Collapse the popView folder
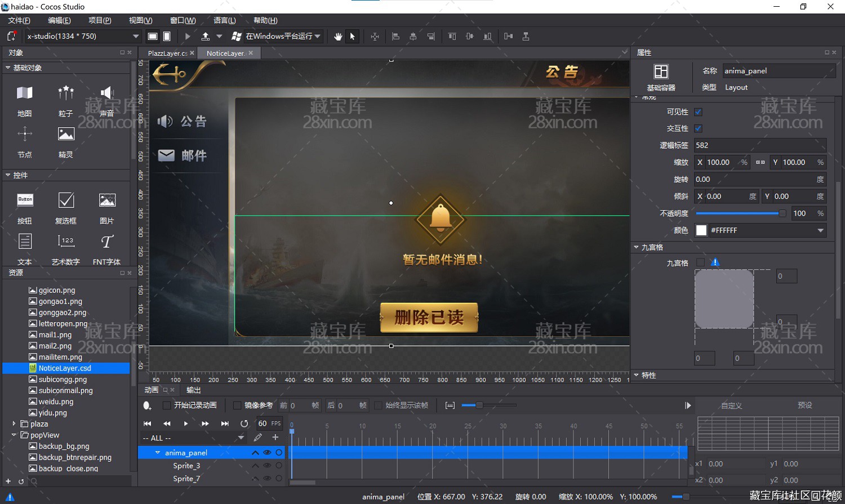The image size is (845, 504). 14,435
